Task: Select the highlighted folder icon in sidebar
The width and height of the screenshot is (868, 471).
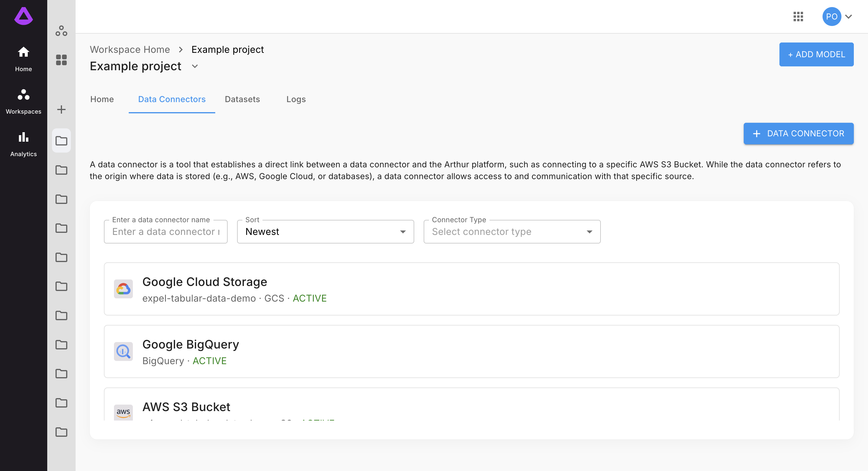Action: click(x=61, y=141)
